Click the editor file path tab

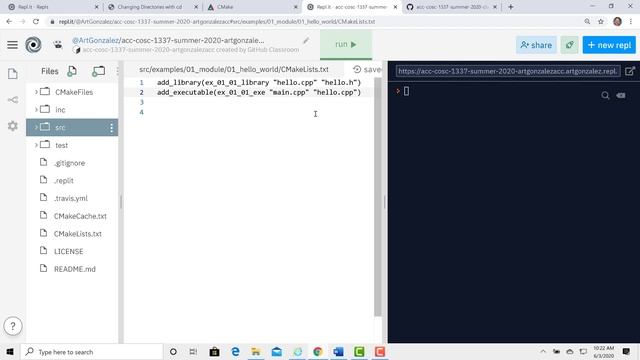point(234,69)
